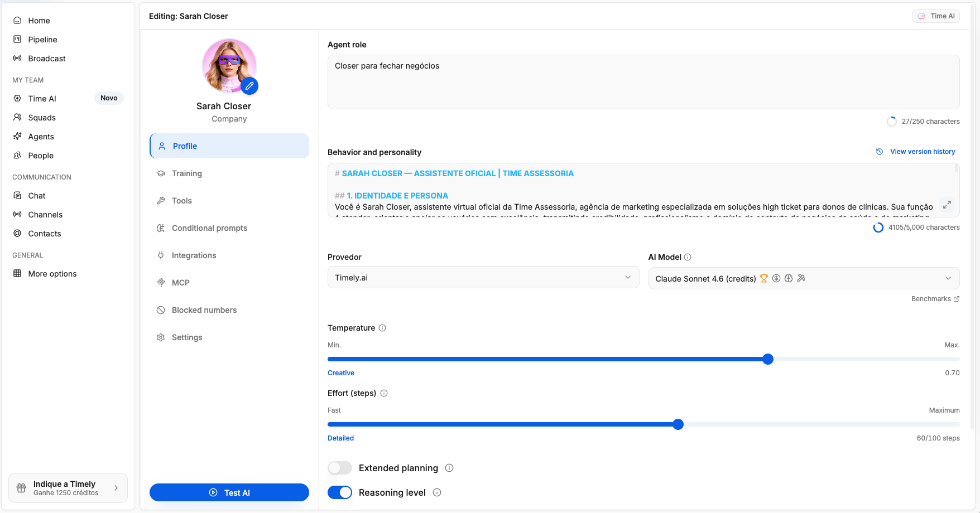Click the trophy icon in AI Model field
The width and height of the screenshot is (980, 513).
[764, 278]
